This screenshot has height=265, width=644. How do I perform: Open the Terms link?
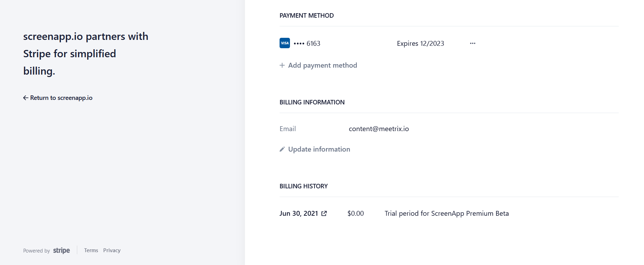pos(91,250)
